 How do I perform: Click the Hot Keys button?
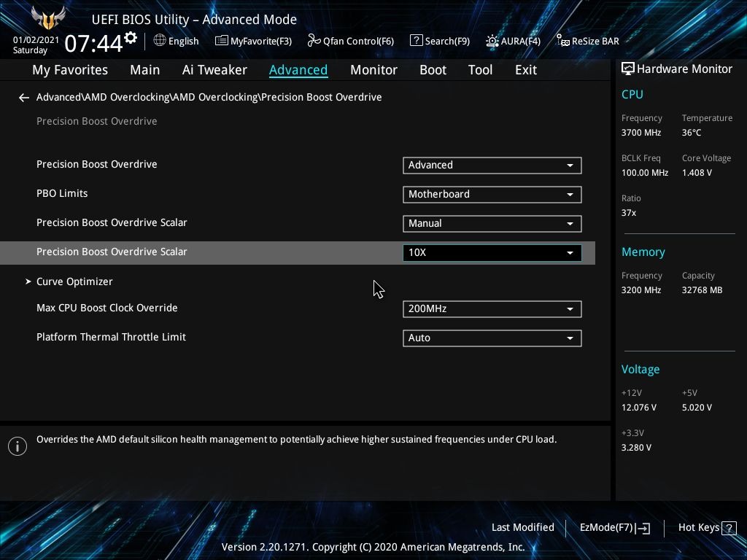click(x=708, y=528)
